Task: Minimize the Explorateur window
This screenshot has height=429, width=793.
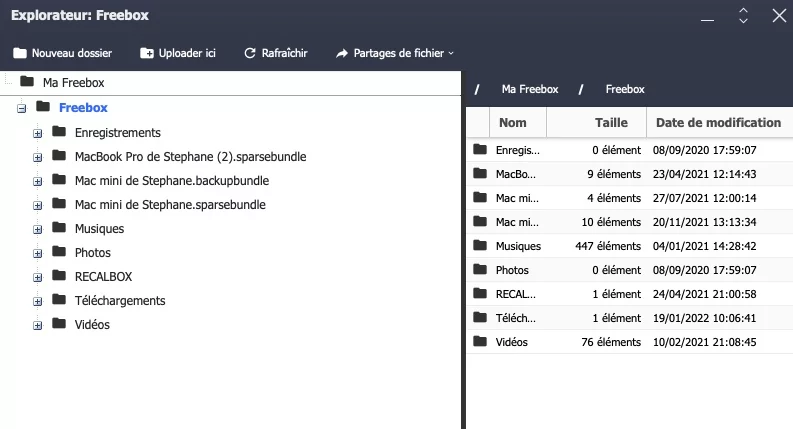Action: tap(708, 20)
